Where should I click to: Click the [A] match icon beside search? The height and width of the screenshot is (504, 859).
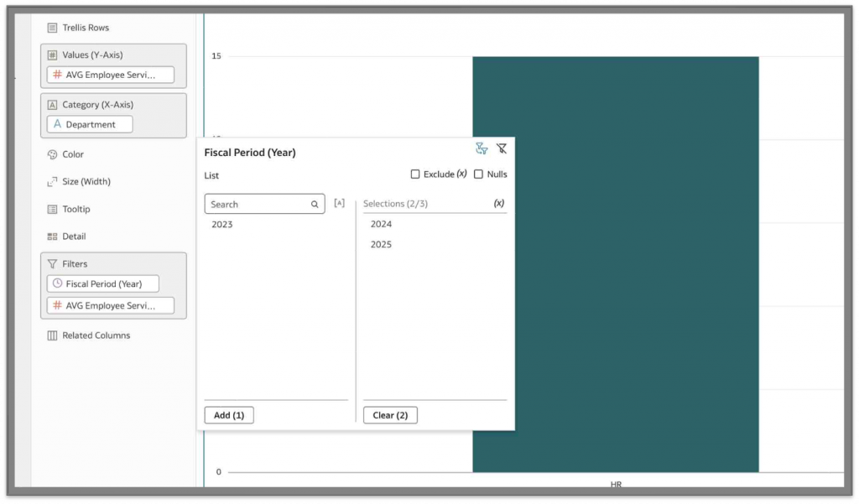click(339, 203)
